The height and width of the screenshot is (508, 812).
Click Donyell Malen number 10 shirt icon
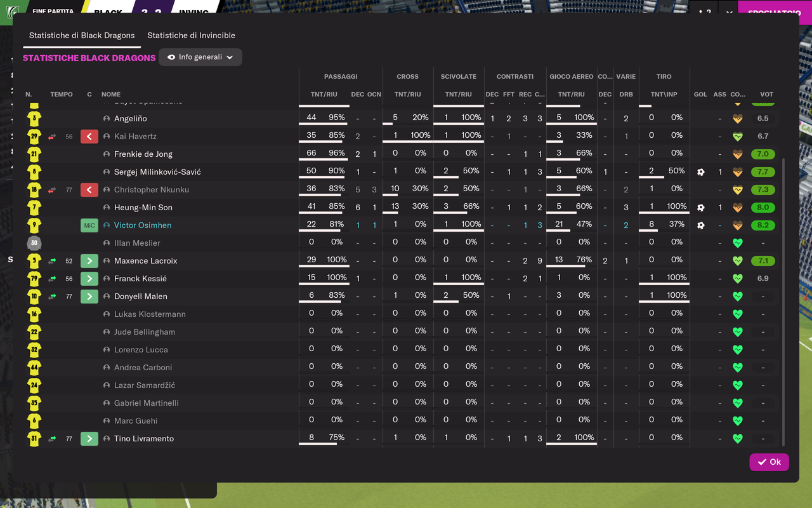(34, 297)
